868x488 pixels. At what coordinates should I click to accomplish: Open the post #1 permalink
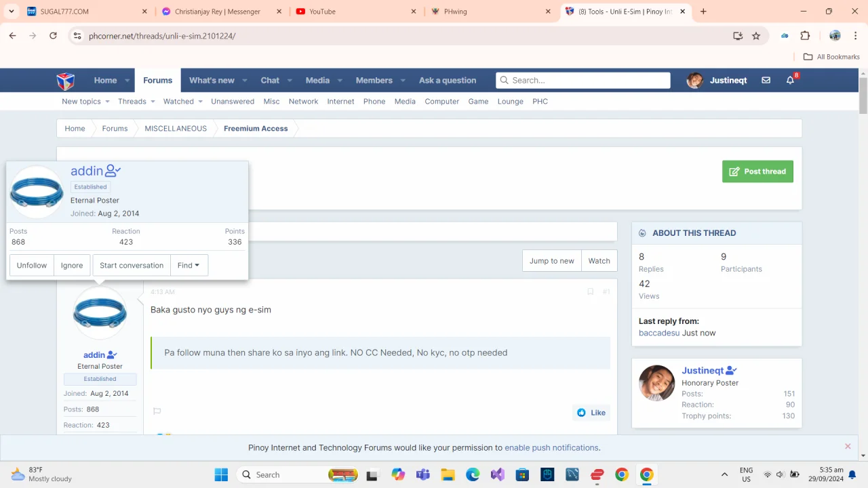[x=606, y=291]
